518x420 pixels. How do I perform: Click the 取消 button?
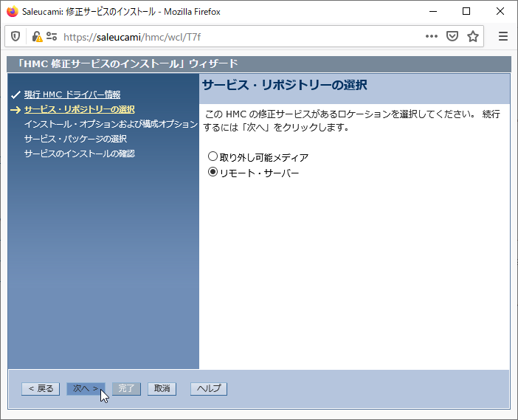[x=162, y=389]
